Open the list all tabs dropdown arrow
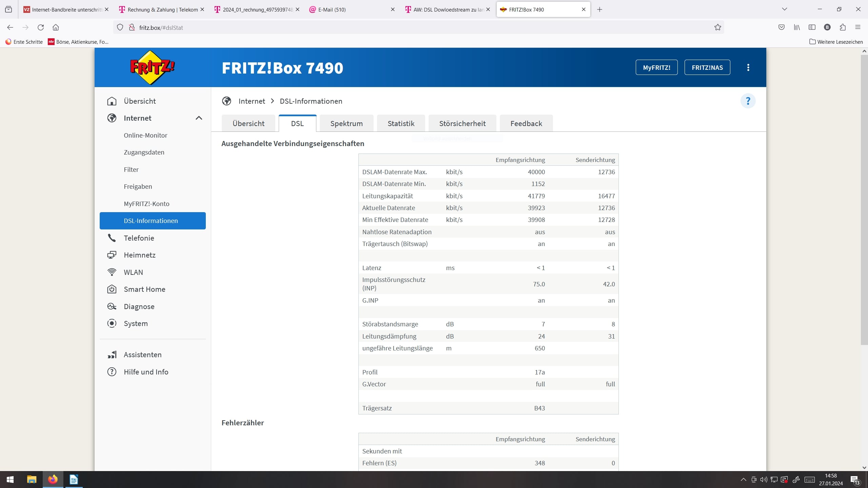This screenshot has height=488, width=868. [x=784, y=9]
